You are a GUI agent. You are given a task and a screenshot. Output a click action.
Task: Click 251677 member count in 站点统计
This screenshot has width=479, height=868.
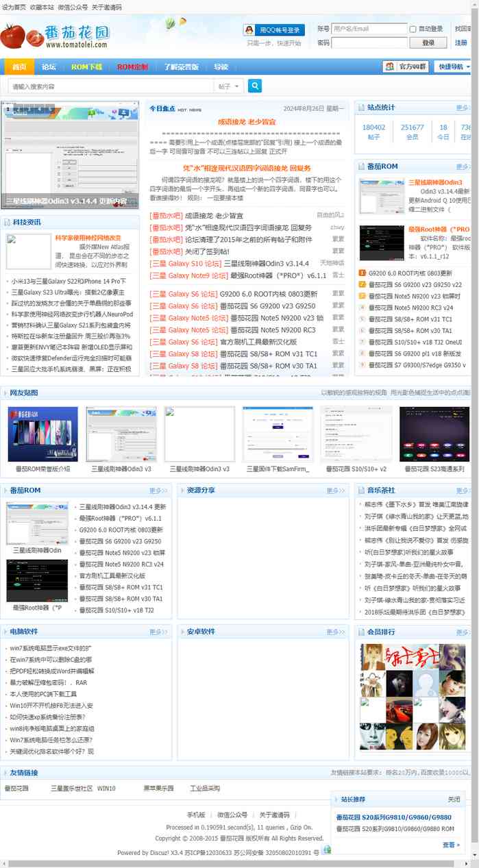tap(413, 127)
